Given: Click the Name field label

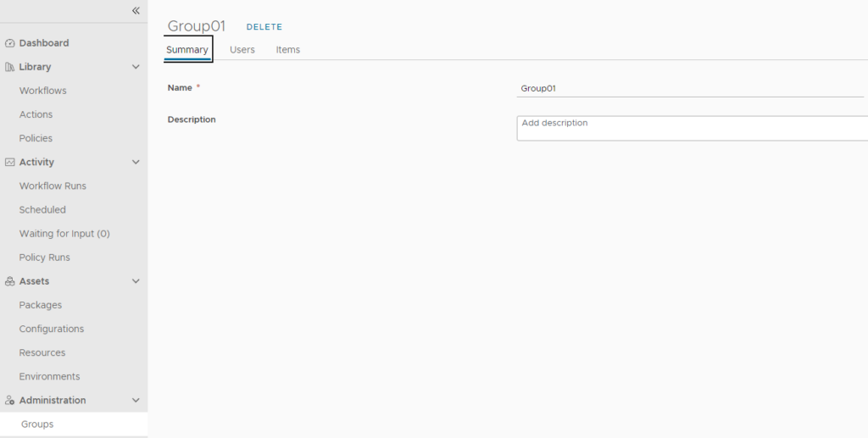Looking at the screenshot, I should pyautogui.click(x=180, y=87).
